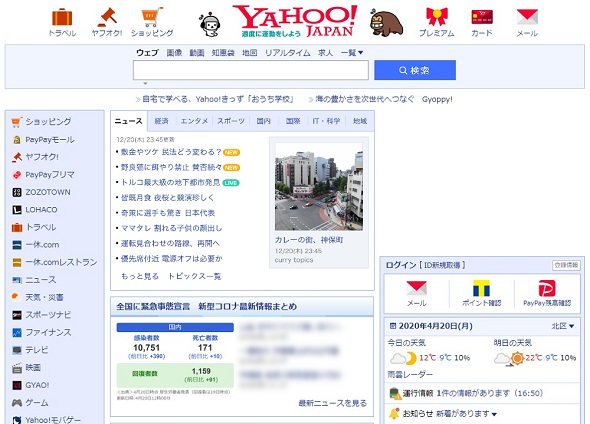The width and height of the screenshot is (590, 424).
Task: Expand the 北区 weather region dropdown
Action: [x=563, y=326]
